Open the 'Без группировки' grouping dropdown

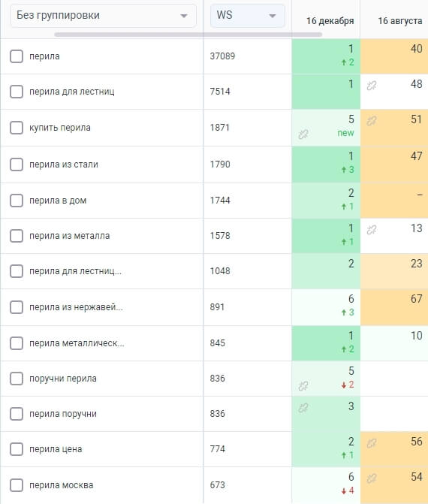(x=103, y=16)
